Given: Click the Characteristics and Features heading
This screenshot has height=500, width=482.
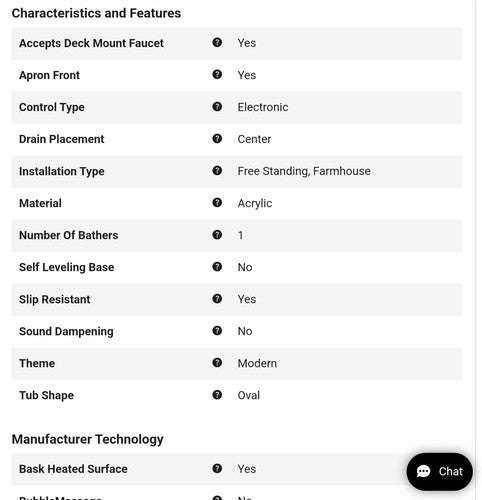Looking at the screenshot, I should 96,13.
